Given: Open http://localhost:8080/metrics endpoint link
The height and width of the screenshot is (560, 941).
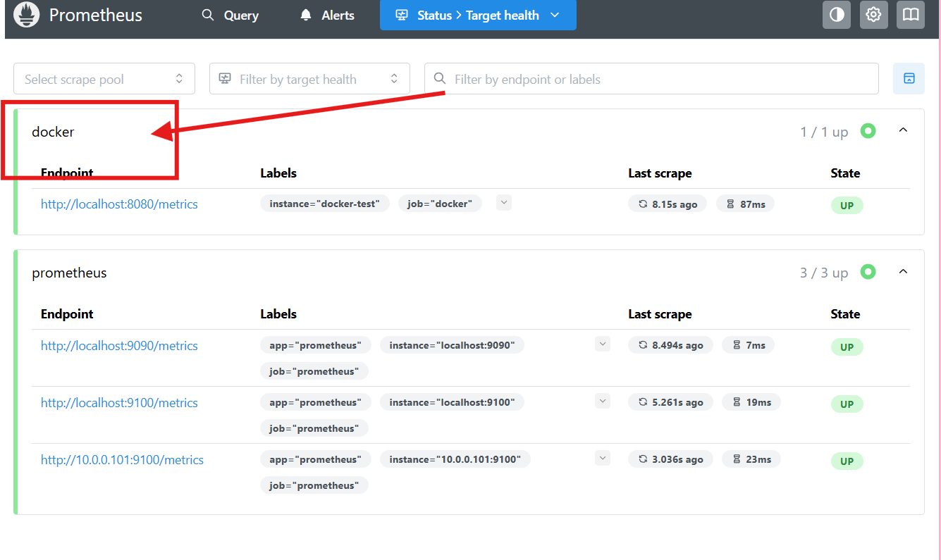Looking at the screenshot, I should coord(119,204).
